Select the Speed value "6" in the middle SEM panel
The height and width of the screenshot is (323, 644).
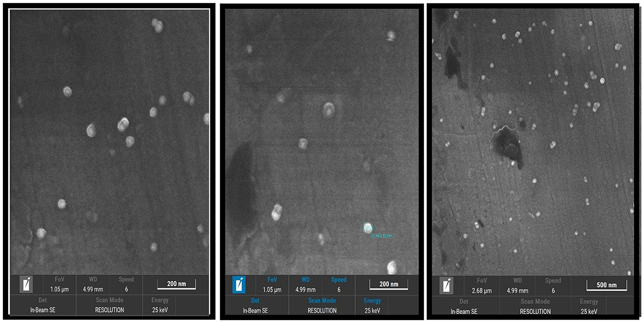tap(339, 290)
